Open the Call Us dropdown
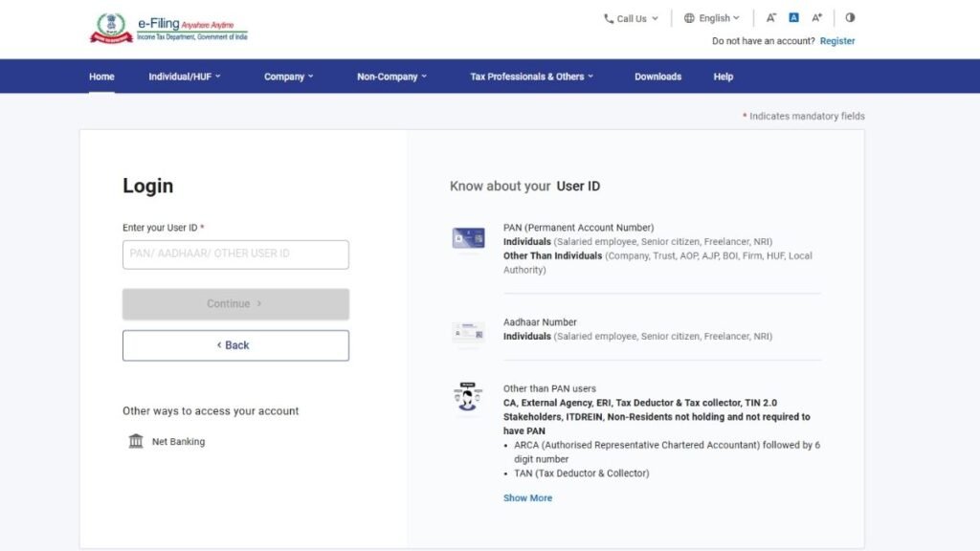980x551 pixels. pyautogui.click(x=631, y=18)
